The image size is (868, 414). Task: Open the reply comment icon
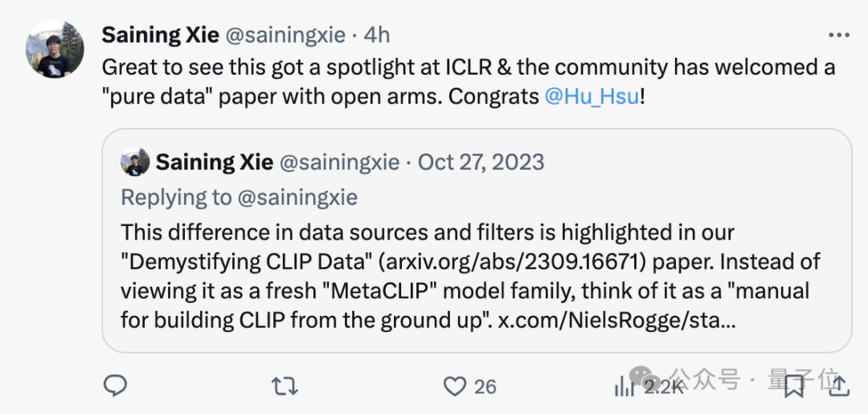click(116, 386)
